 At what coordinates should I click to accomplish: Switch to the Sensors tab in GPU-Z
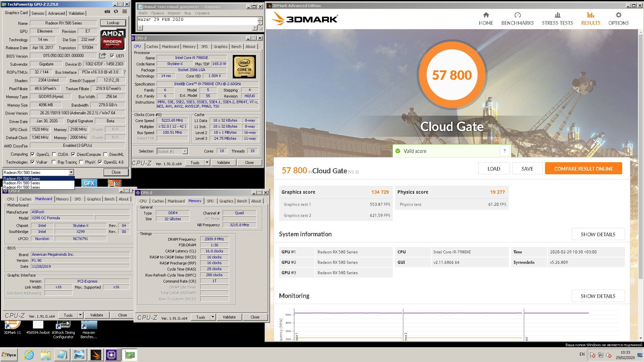tap(38, 13)
